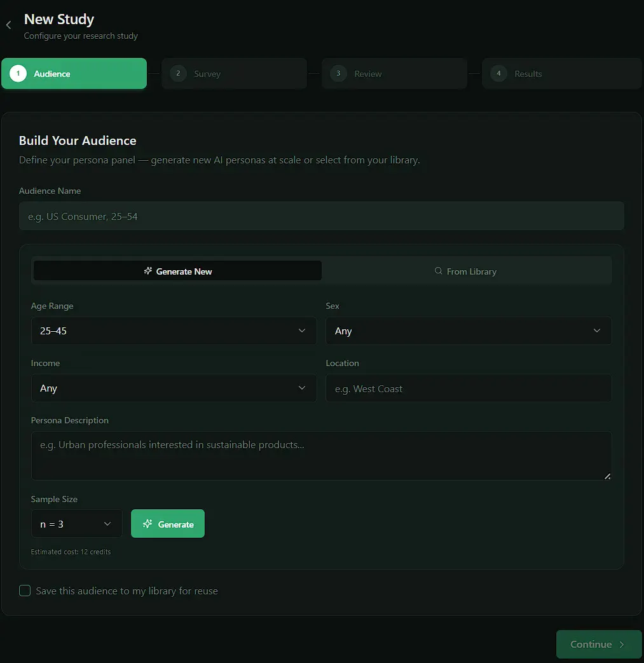The image size is (644, 663).
Task: Go back using the left arrow icon
Action: [8, 25]
